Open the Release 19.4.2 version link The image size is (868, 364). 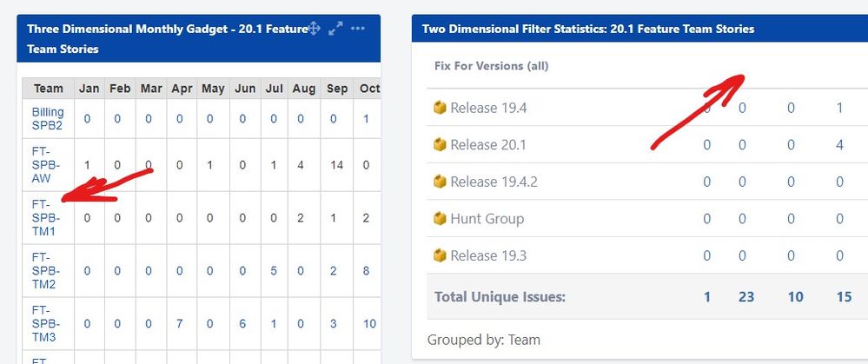(494, 182)
